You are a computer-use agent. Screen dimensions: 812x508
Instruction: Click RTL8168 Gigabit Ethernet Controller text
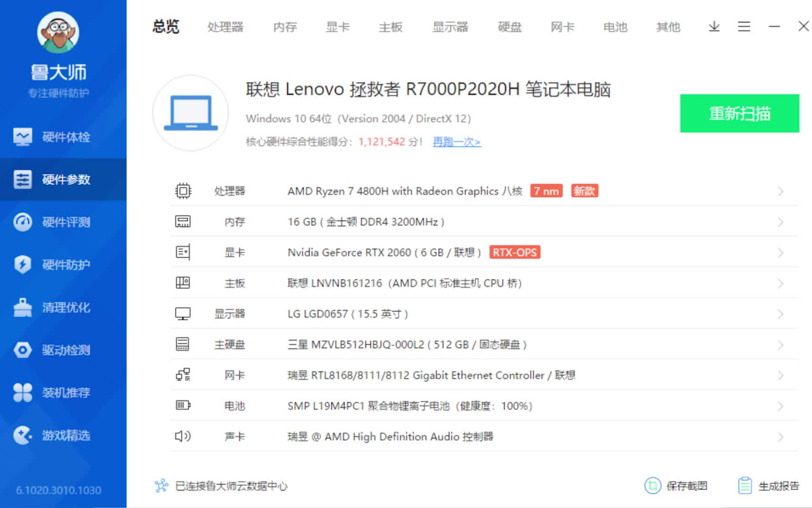(431, 375)
